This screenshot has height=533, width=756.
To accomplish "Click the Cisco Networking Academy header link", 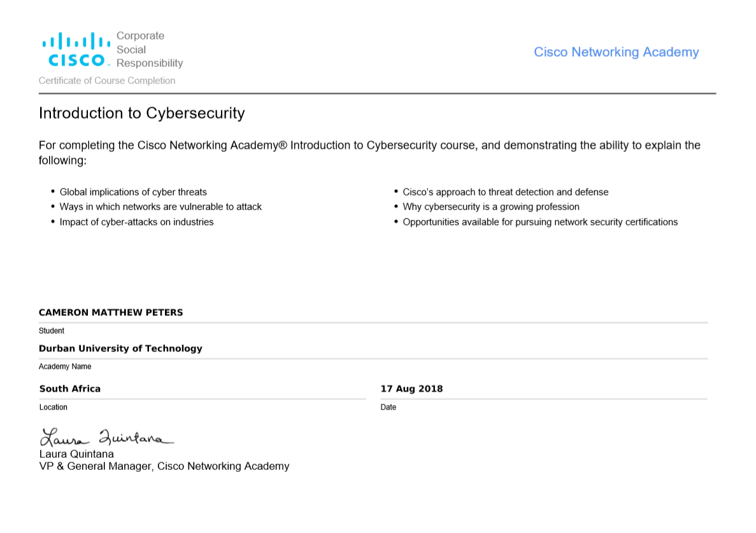I will click(616, 52).
